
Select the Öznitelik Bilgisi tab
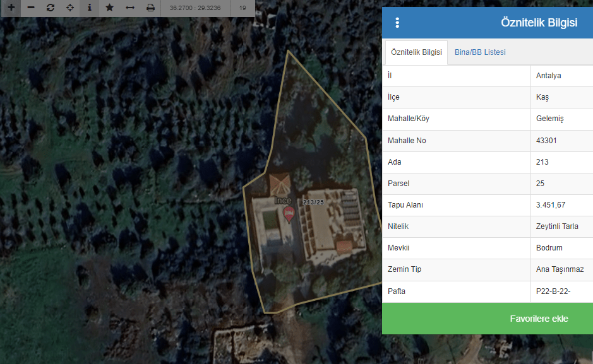[416, 52]
